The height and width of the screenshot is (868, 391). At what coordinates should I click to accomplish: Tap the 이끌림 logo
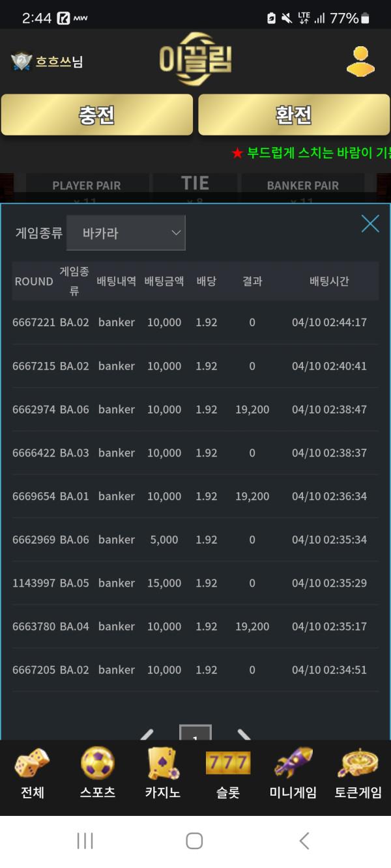pos(195,59)
